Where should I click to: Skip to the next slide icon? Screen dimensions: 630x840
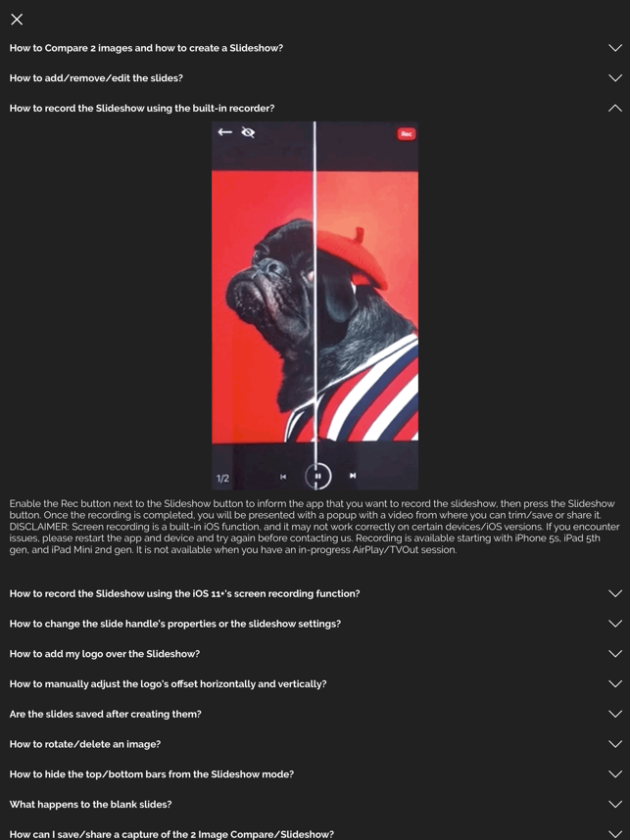click(353, 476)
